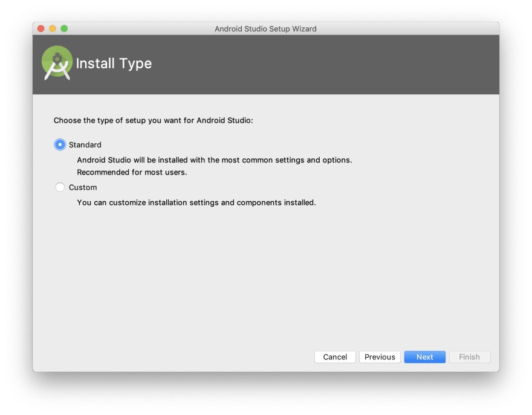Viewport: 532px width, 415px height.
Task: Maximize window with green button
Action: point(64,28)
